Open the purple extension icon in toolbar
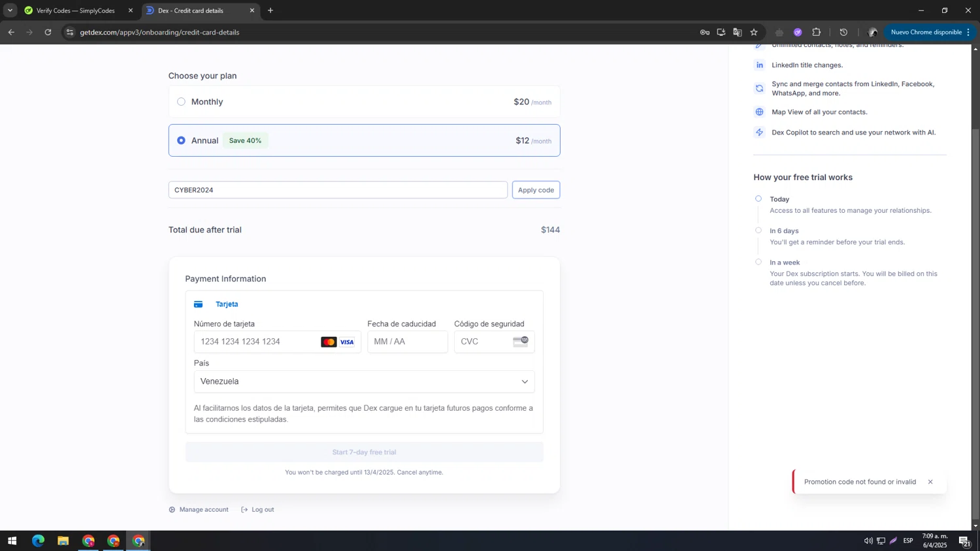Screen dimensions: 980x551 pyautogui.click(x=798, y=32)
